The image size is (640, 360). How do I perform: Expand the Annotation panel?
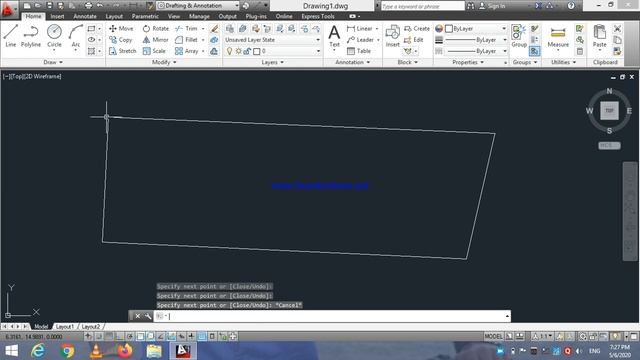(353, 62)
